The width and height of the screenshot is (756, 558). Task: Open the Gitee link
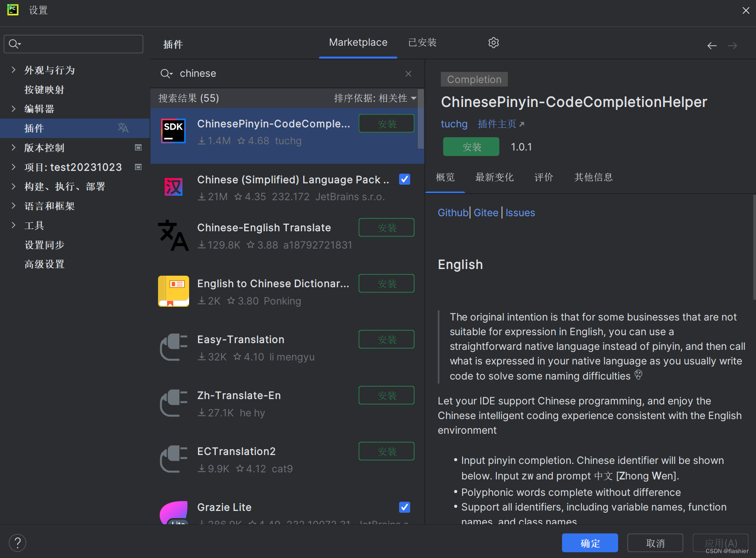point(486,213)
